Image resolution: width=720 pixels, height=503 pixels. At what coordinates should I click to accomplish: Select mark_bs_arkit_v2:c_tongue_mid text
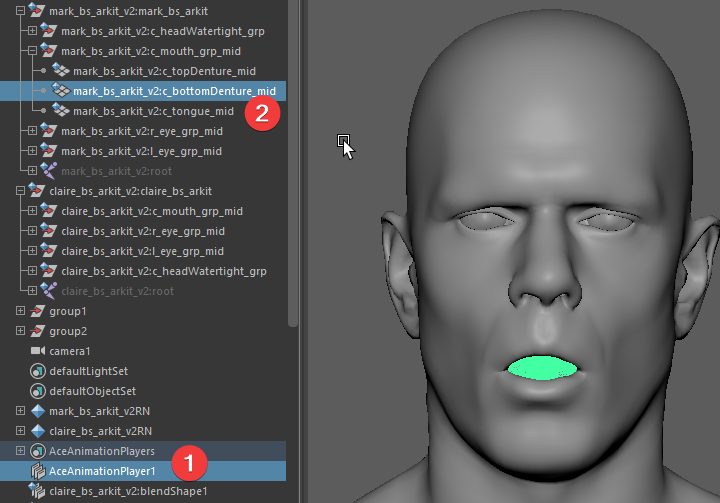[153, 111]
